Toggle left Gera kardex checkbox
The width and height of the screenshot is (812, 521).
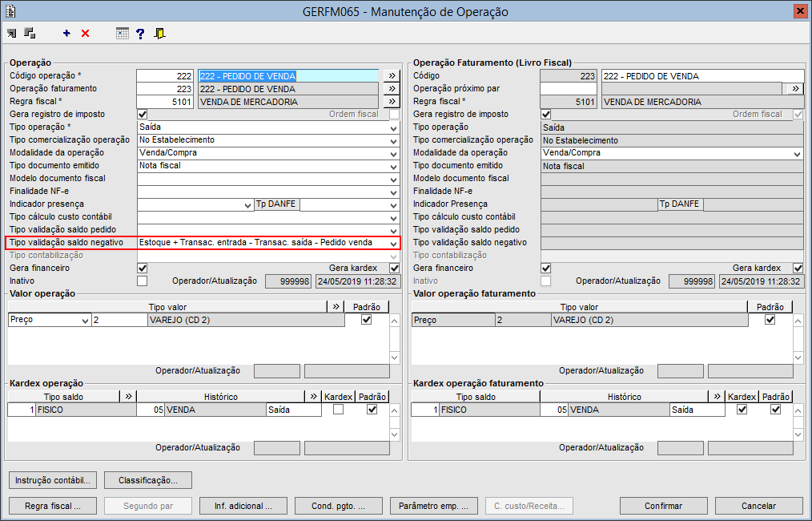pyautogui.click(x=395, y=268)
